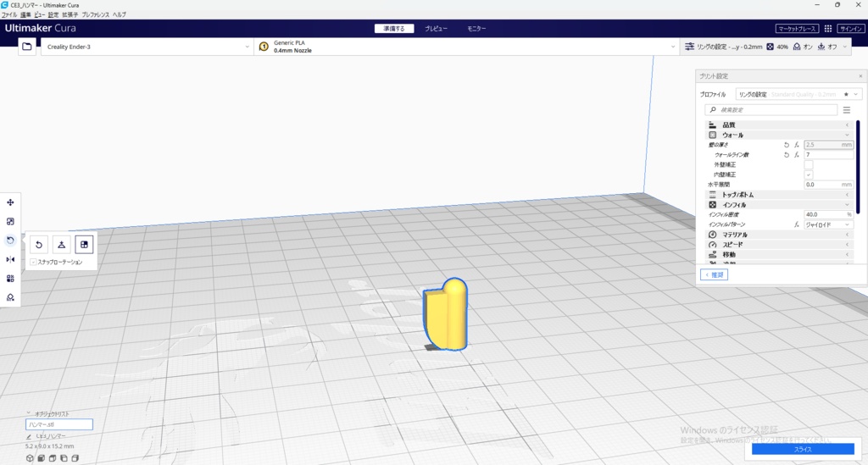Click the extruder 1 nozzle icon
The image size is (868, 465).
pyautogui.click(x=264, y=47)
